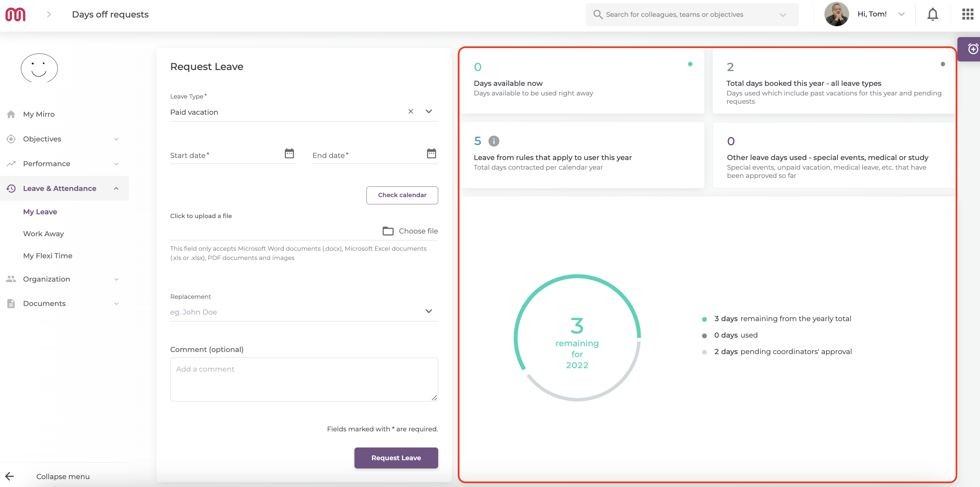Click the grey dot in Total days booked card

coord(943,64)
